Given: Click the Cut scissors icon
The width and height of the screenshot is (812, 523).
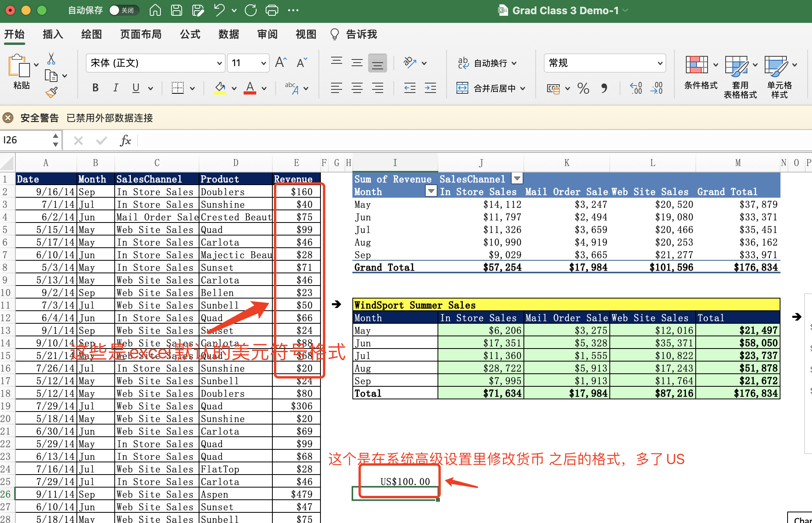Looking at the screenshot, I should tap(51, 59).
